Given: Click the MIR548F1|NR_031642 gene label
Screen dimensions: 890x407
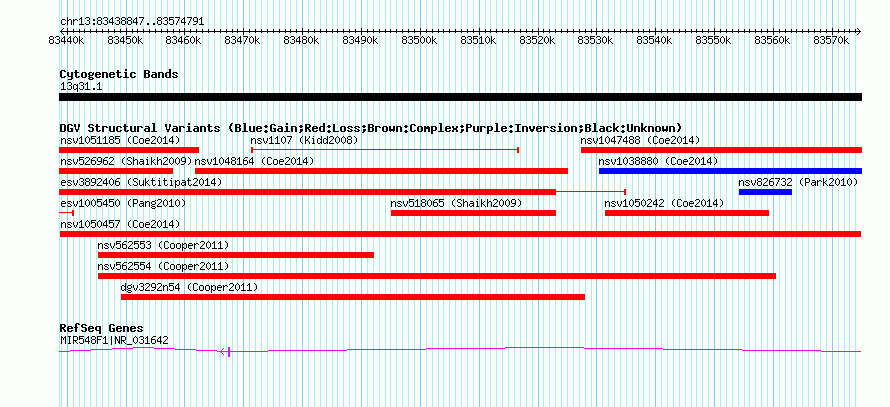Looking at the screenshot, I should pos(114,341).
